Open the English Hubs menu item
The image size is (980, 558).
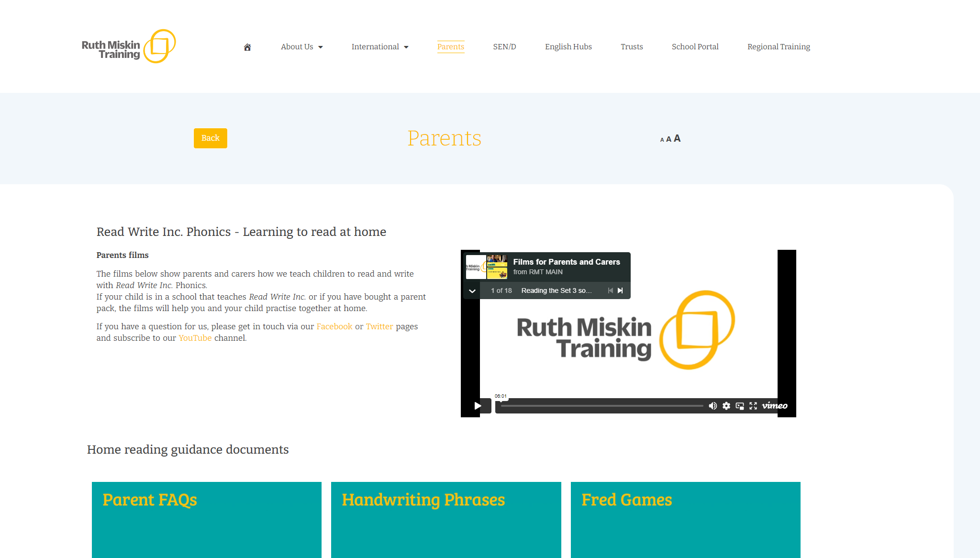568,47
